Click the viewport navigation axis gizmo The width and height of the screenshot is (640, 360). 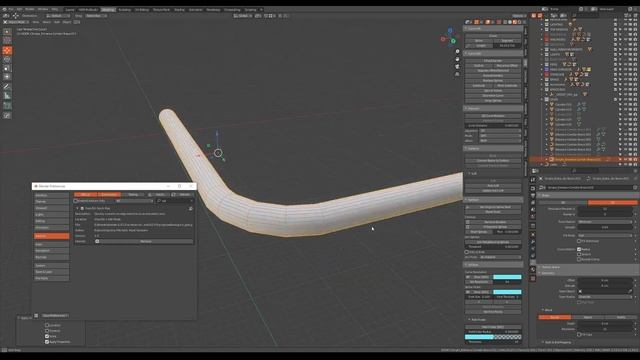tap(449, 38)
